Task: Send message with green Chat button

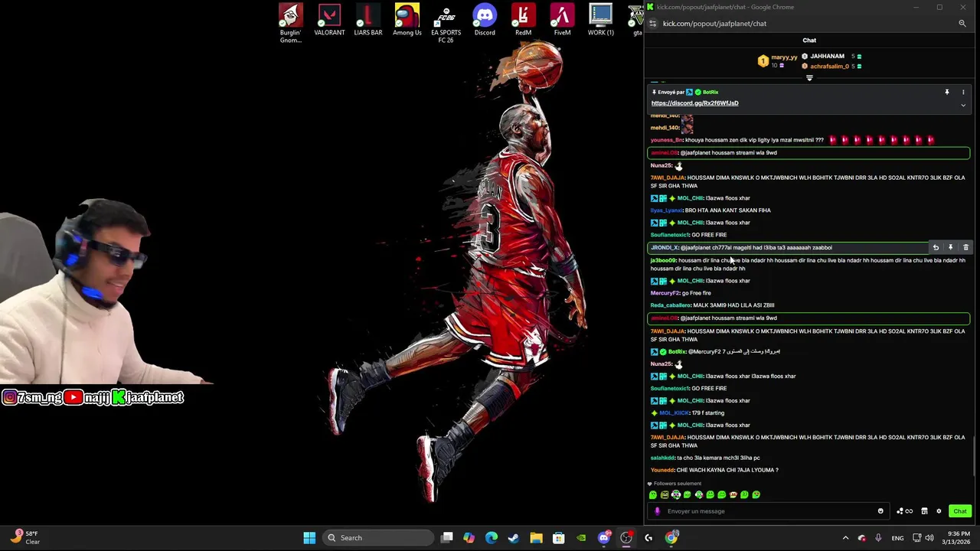Action: coord(960,511)
